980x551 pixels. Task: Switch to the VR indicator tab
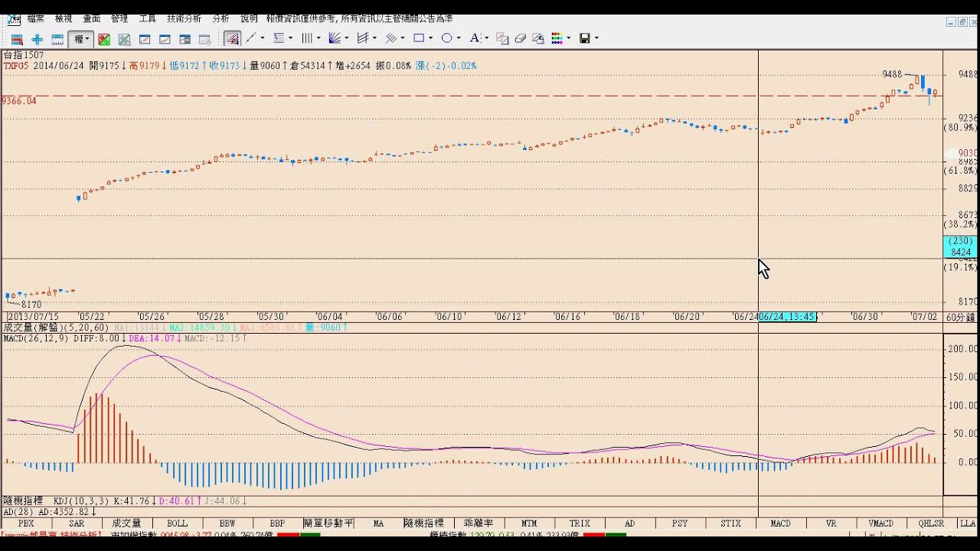tap(831, 523)
